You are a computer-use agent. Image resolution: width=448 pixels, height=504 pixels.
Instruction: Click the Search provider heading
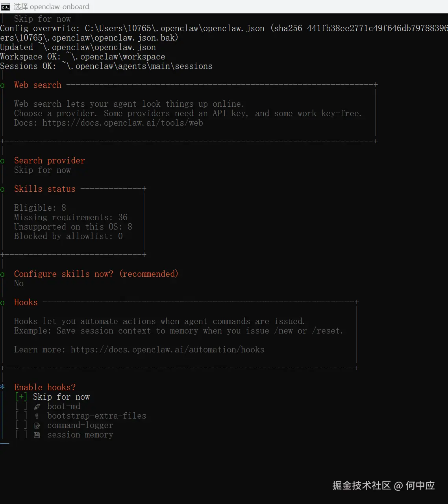point(50,161)
